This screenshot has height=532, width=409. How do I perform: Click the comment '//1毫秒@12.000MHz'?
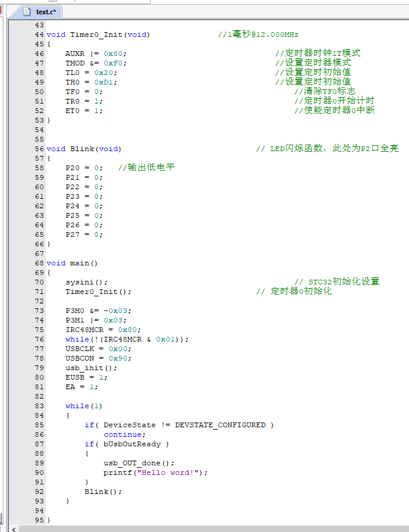pyautogui.click(x=258, y=34)
